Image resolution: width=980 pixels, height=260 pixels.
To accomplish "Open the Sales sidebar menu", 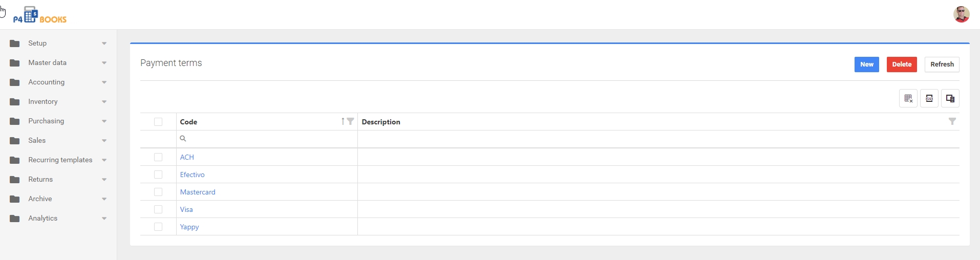I will [37, 140].
